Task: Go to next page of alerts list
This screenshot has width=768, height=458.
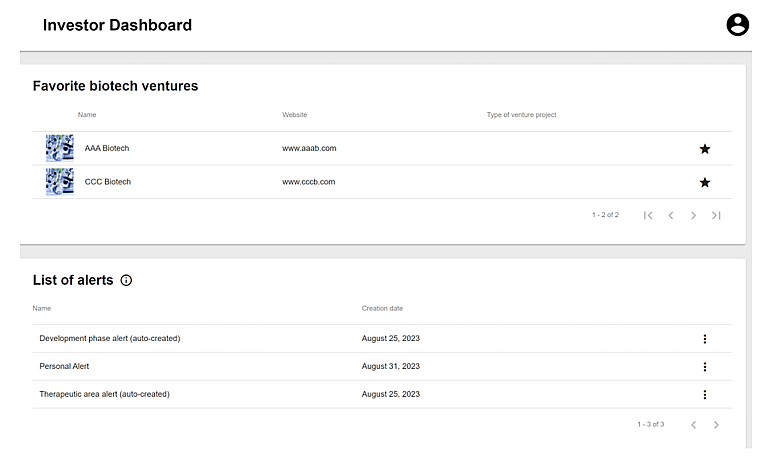Action: [x=716, y=425]
